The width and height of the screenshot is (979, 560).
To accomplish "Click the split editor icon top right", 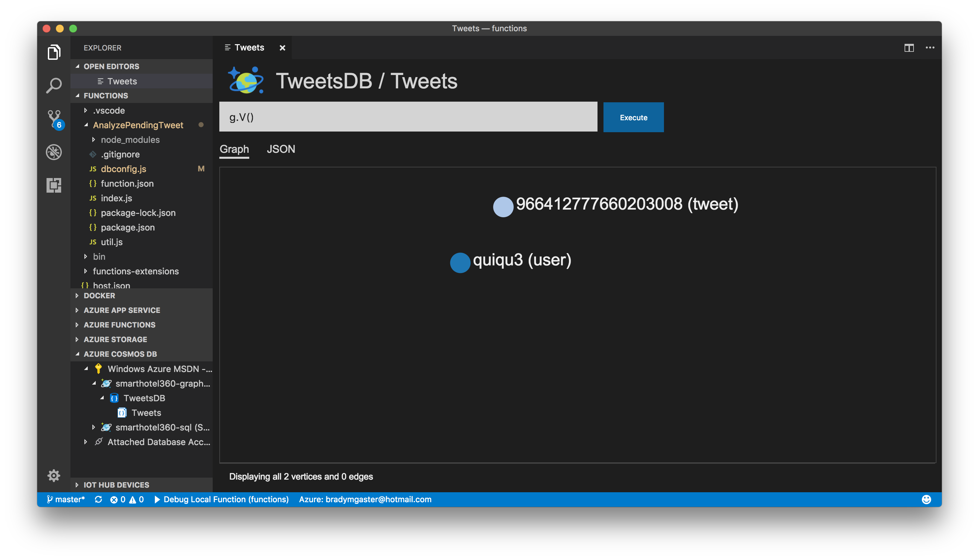I will (909, 47).
